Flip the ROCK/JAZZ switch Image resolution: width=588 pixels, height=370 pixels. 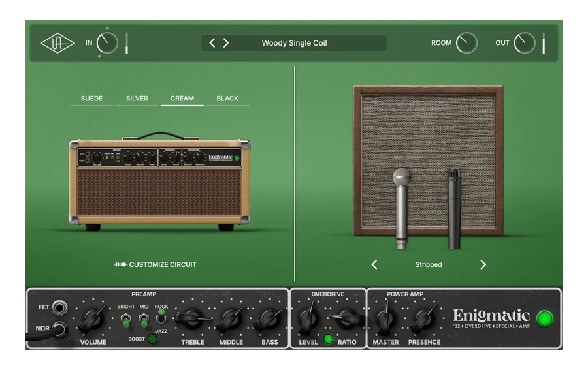161,316
